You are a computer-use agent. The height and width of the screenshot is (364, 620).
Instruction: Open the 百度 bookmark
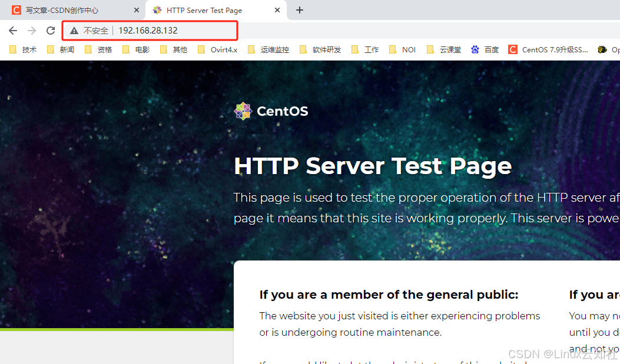click(x=485, y=50)
